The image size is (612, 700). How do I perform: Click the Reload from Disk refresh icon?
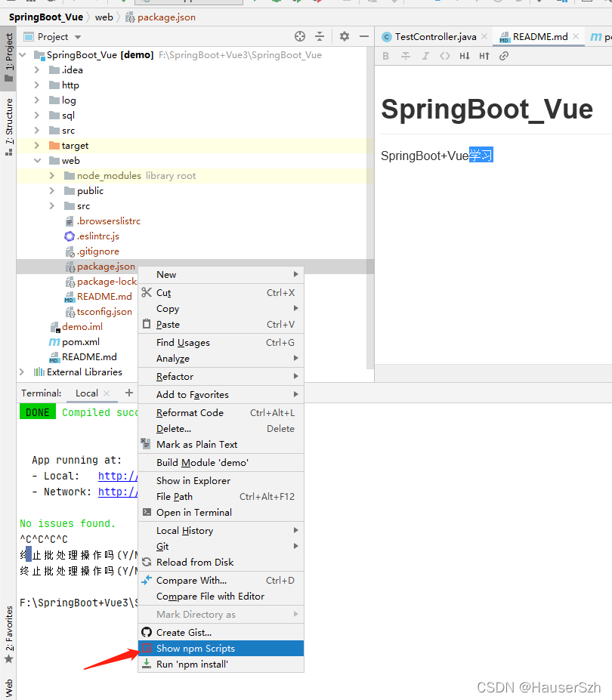coord(147,562)
